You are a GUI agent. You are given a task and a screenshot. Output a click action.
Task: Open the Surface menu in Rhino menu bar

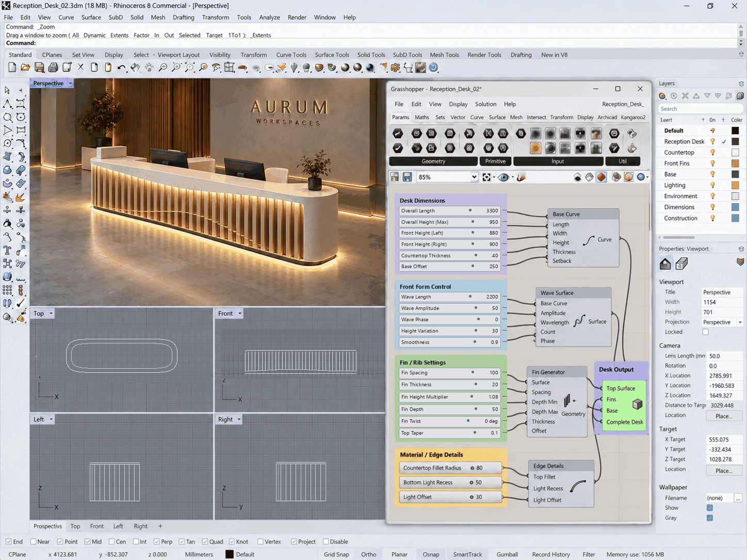[91, 17]
